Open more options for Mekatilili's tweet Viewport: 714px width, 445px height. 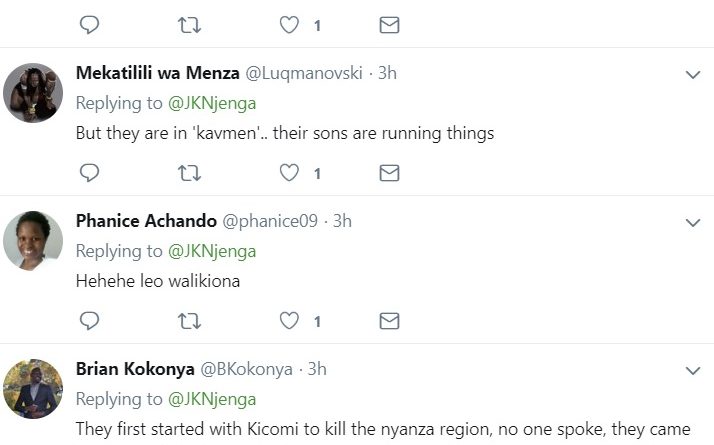pyautogui.click(x=693, y=74)
